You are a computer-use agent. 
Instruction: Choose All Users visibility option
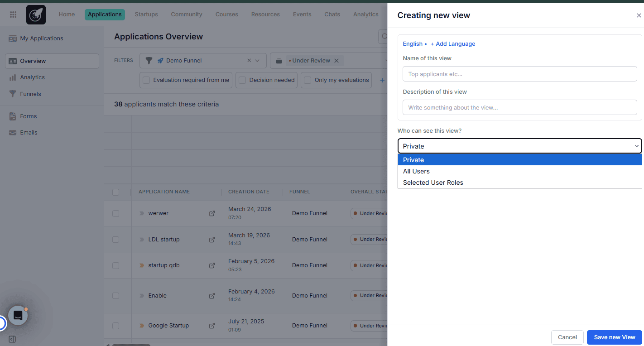[x=519, y=171]
